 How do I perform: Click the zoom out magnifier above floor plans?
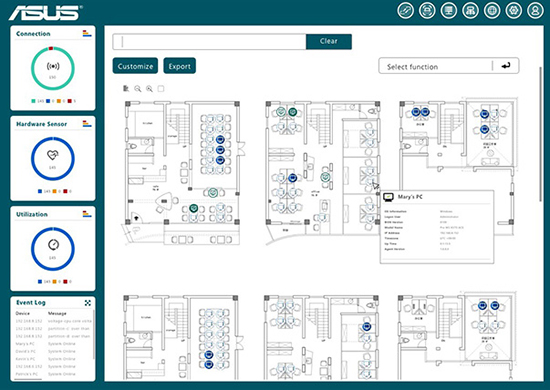pos(138,89)
